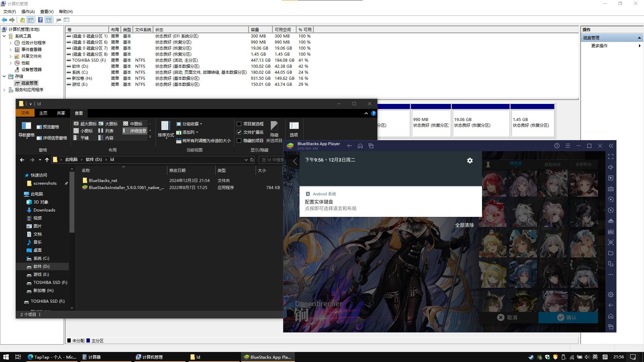Click 取消 button in BlueStacks dialog

coord(508,317)
